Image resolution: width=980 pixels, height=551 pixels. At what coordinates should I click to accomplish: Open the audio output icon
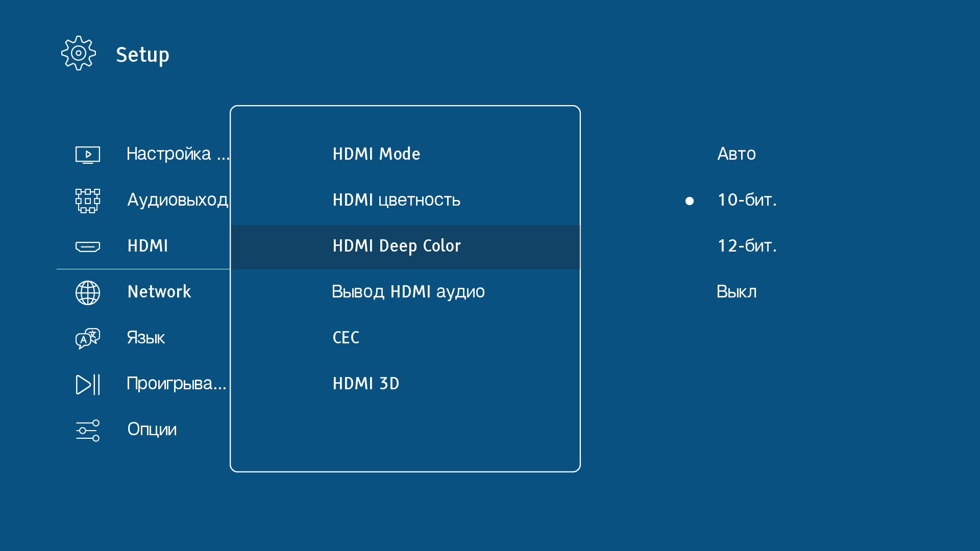(87, 201)
